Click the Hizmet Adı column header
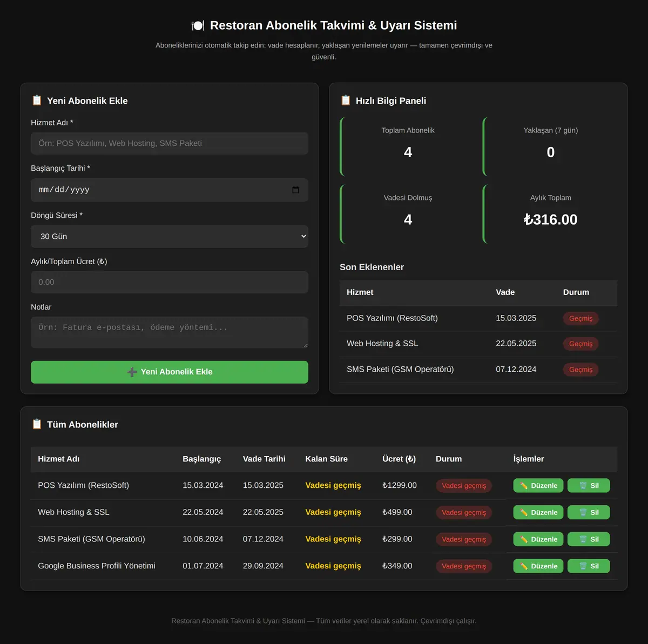 [x=58, y=459]
